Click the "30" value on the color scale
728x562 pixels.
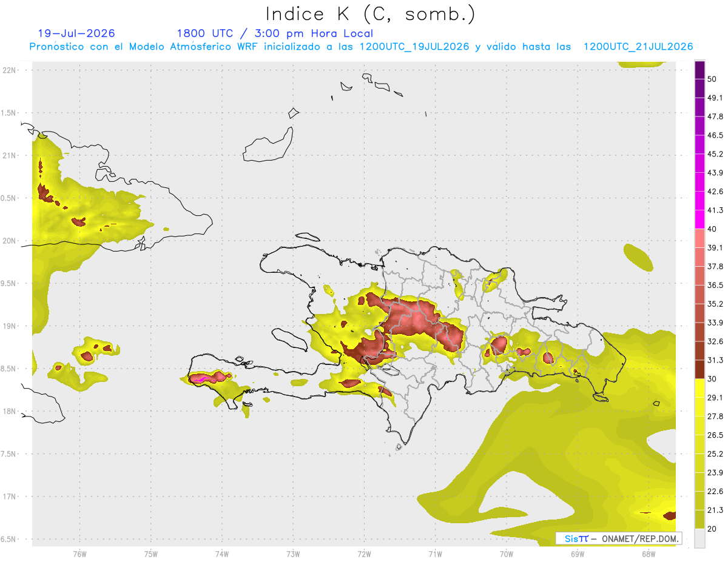(712, 379)
